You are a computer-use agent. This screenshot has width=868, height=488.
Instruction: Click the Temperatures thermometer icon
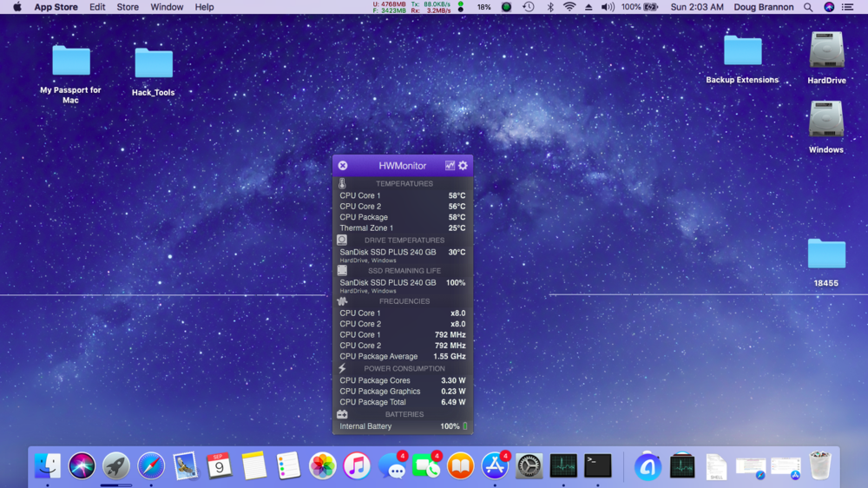342,184
